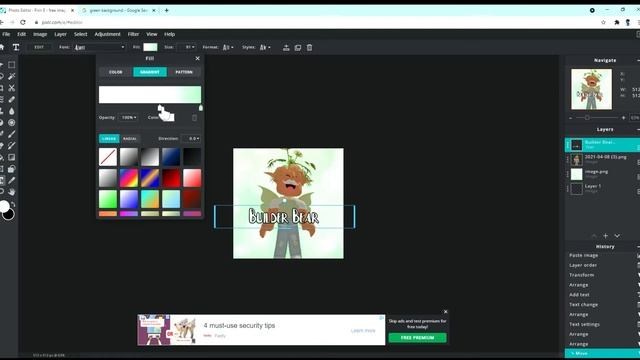Image resolution: width=640 pixels, height=360 pixels.
Task: Select the Hand pan tool
Action: (x=11, y=191)
